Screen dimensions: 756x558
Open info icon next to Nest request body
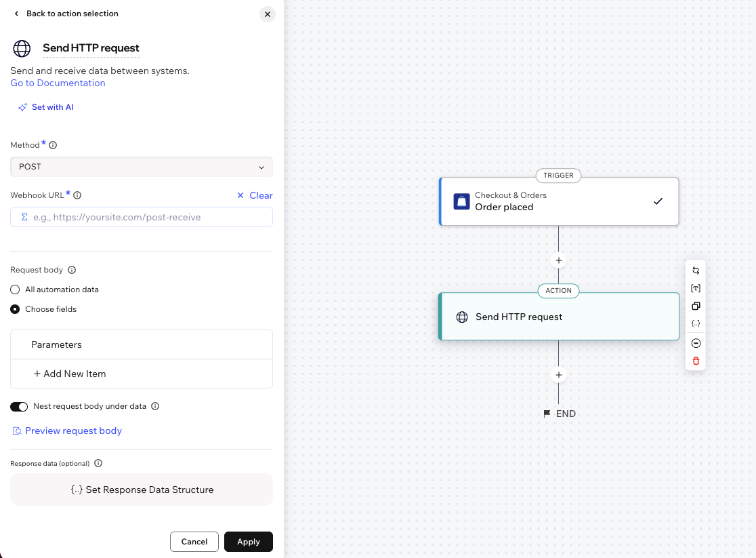155,406
